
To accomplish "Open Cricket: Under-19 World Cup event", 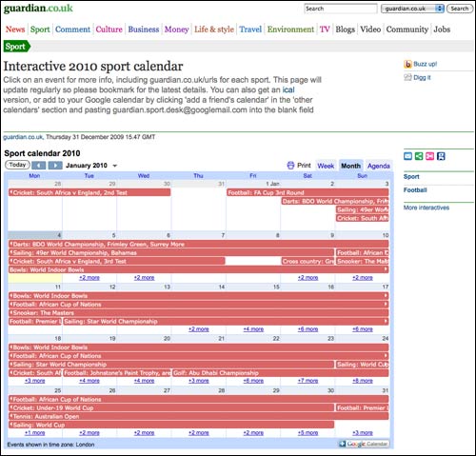I will 171,407.
